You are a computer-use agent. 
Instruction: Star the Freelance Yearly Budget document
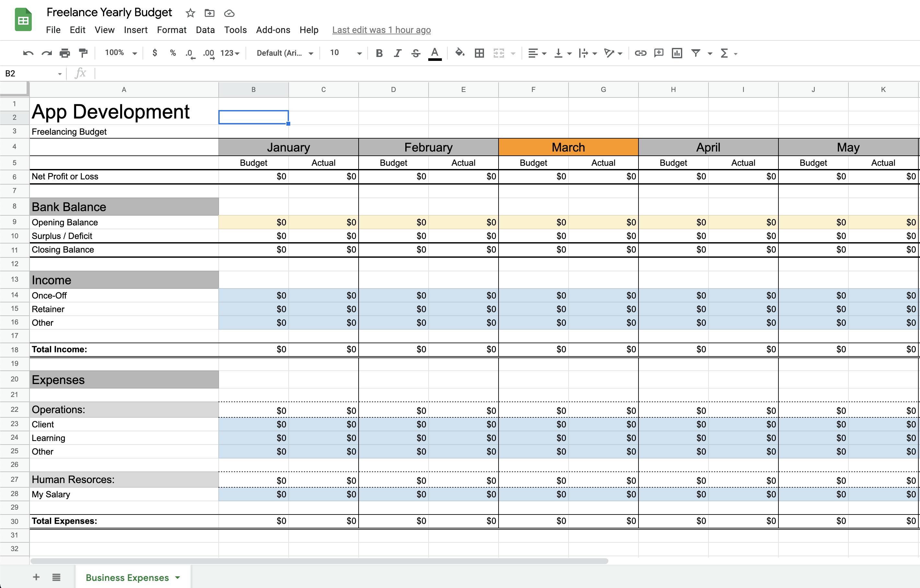190,13
